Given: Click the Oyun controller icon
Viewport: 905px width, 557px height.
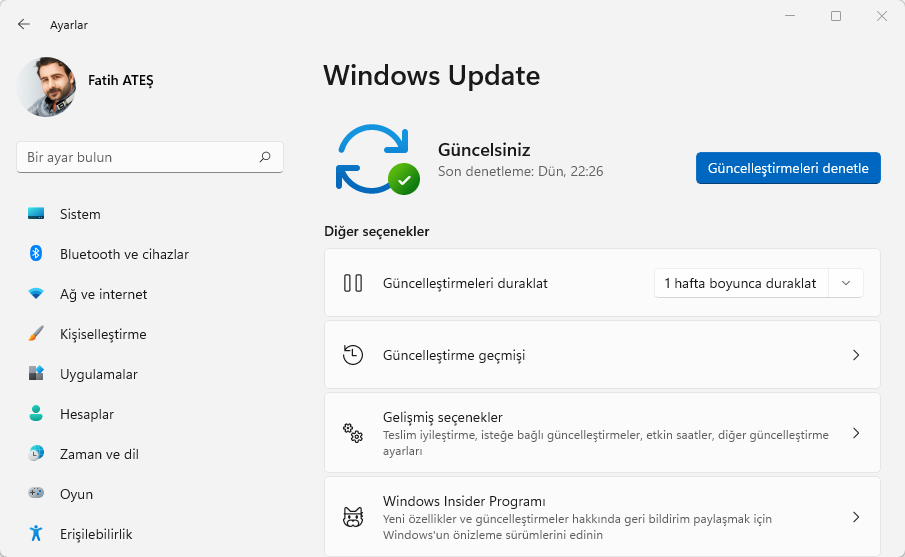Looking at the screenshot, I should tap(36, 494).
